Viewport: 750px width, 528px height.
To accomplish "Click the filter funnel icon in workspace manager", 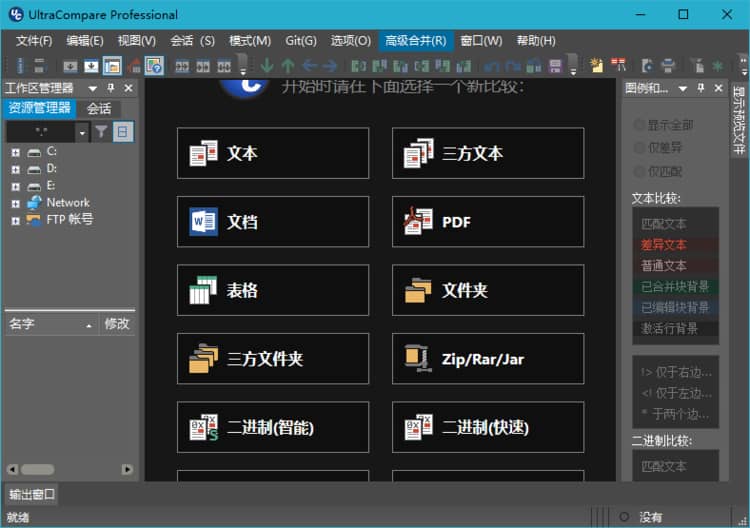I will coord(101,131).
